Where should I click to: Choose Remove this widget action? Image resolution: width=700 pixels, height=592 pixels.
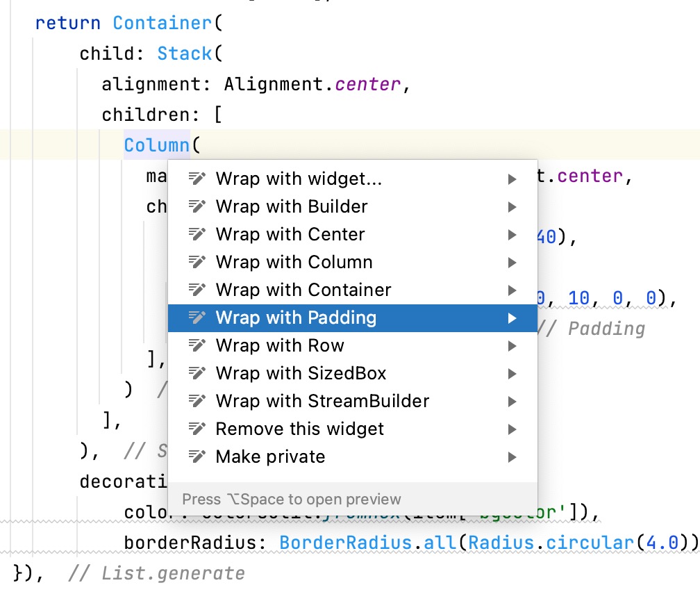pos(299,429)
